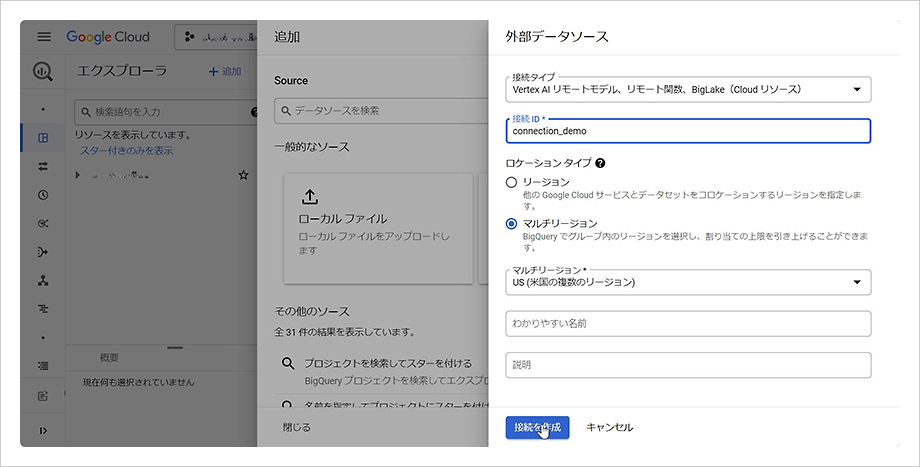Click the description input field
Image resolution: width=920 pixels, height=467 pixels.
tap(688, 365)
